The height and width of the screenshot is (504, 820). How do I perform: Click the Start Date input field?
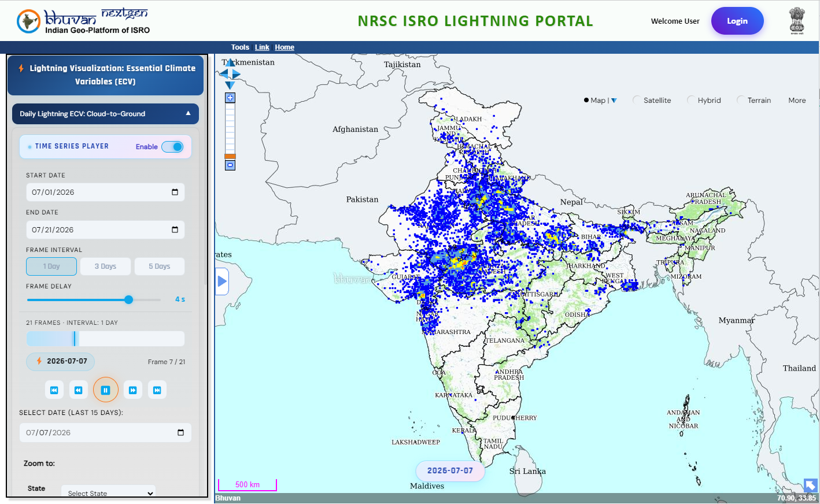click(105, 192)
